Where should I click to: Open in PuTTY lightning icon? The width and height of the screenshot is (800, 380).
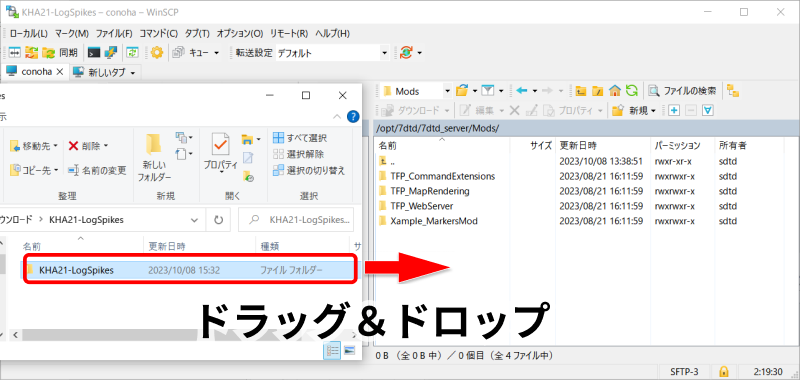[111, 53]
